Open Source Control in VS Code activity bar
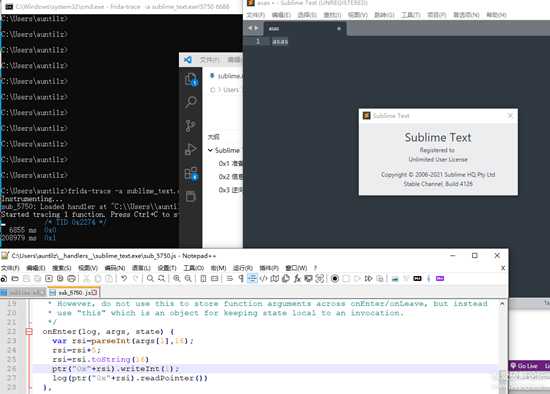The width and height of the screenshot is (550, 394). (191, 126)
